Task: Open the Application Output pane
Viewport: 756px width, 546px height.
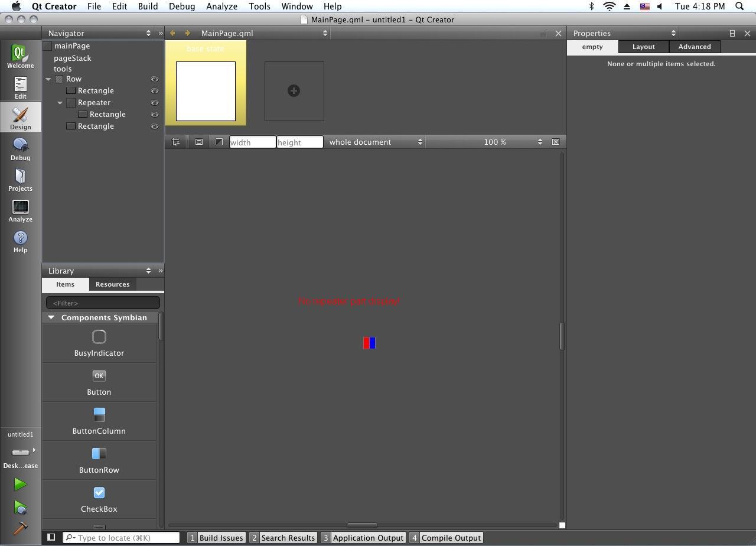Action: pyautogui.click(x=363, y=538)
